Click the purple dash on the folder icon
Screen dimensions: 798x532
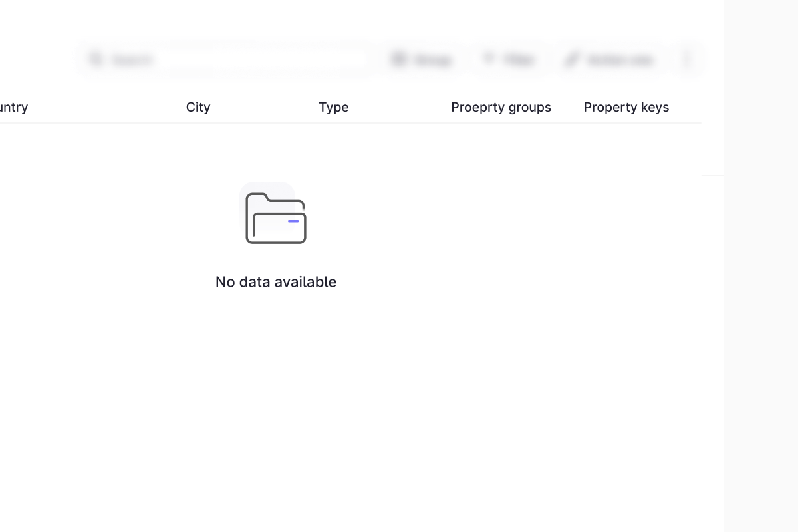click(293, 221)
